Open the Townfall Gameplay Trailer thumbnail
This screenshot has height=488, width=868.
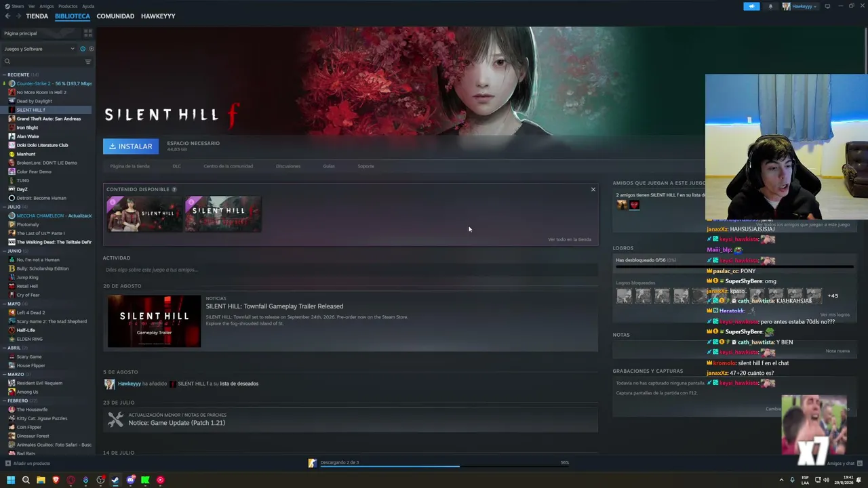154,321
